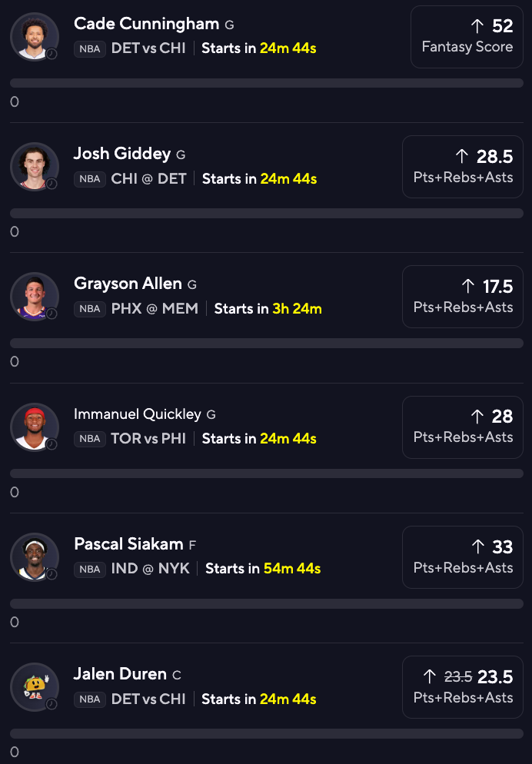532x764 pixels.
Task: Click clock badge on Jalen Duren's avatar
Action: click(52, 704)
